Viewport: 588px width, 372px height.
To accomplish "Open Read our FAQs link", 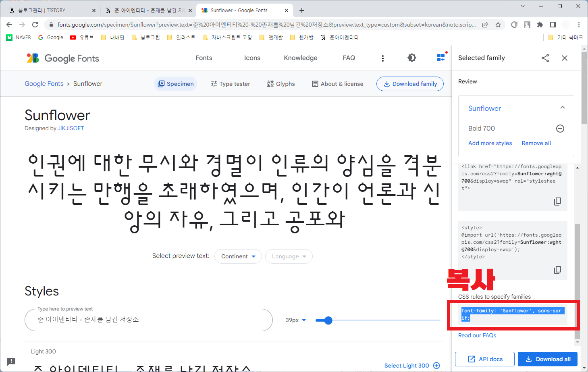I will click(x=477, y=335).
